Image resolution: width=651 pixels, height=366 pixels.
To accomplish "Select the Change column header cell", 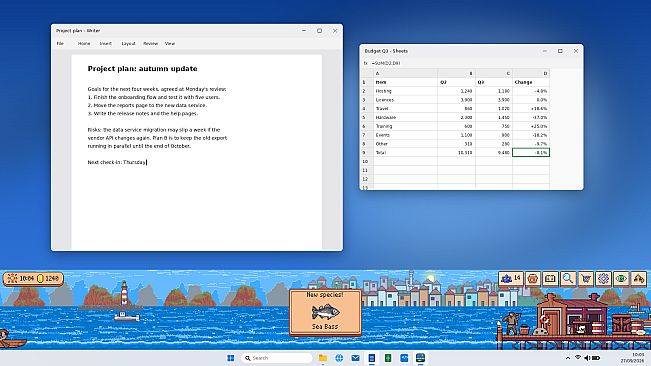I will tap(531, 82).
